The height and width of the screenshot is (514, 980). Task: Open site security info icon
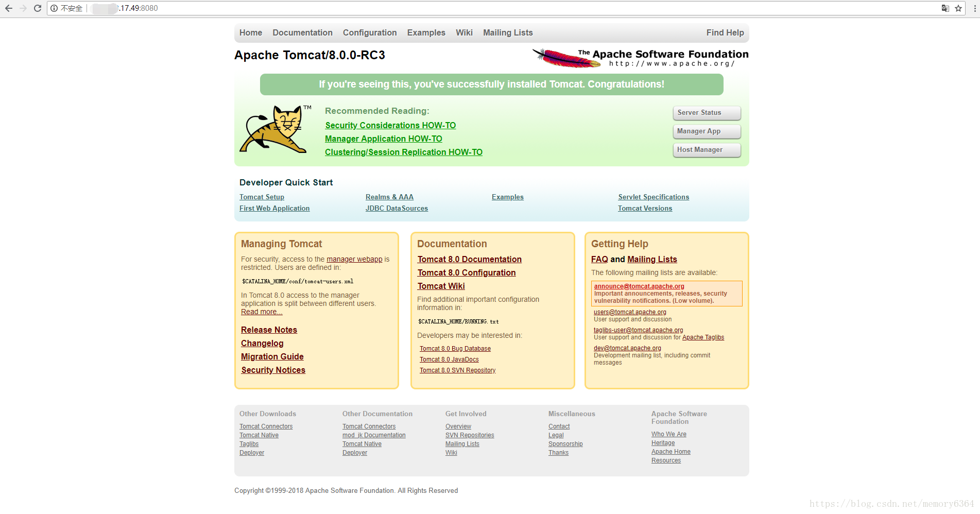pos(54,8)
